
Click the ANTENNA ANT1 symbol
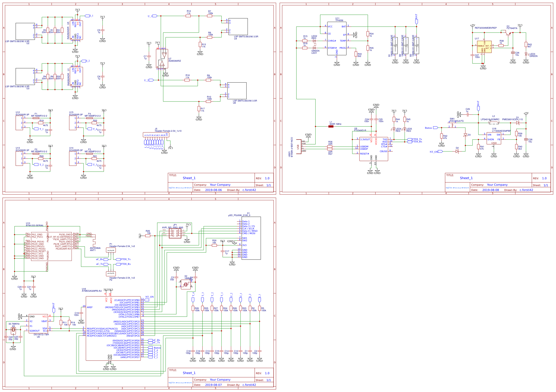click(x=94, y=242)
